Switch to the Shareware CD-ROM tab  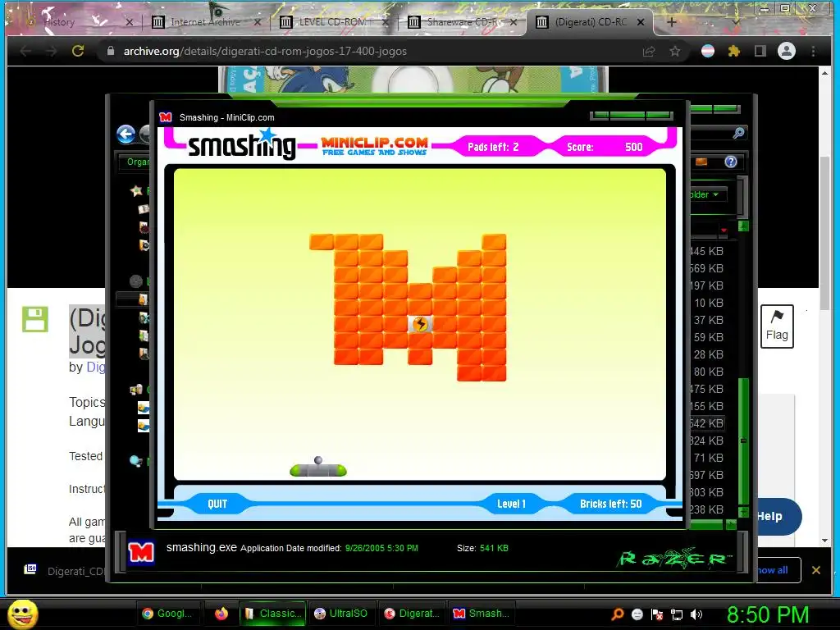click(463, 22)
